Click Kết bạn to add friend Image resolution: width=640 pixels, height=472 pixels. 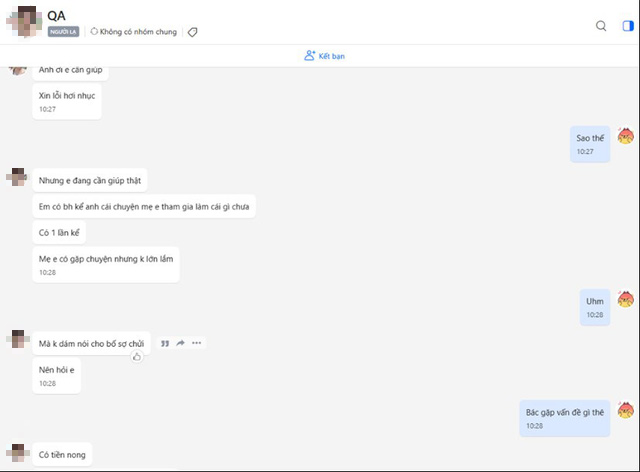324,56
